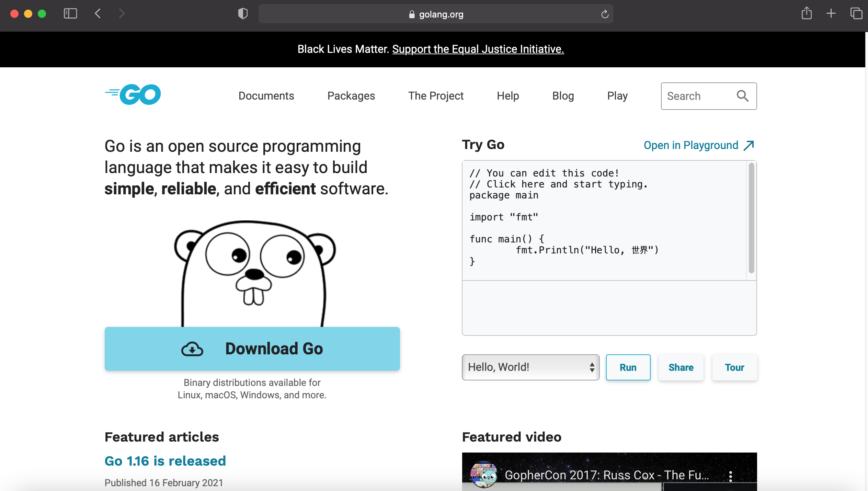The image size is (868, 491).
Task: Click the GopherCon channel avatar
Action: 483,475
